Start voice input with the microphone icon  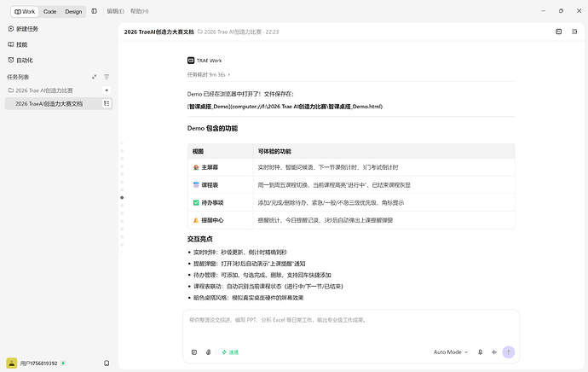(x=480, y=352)
